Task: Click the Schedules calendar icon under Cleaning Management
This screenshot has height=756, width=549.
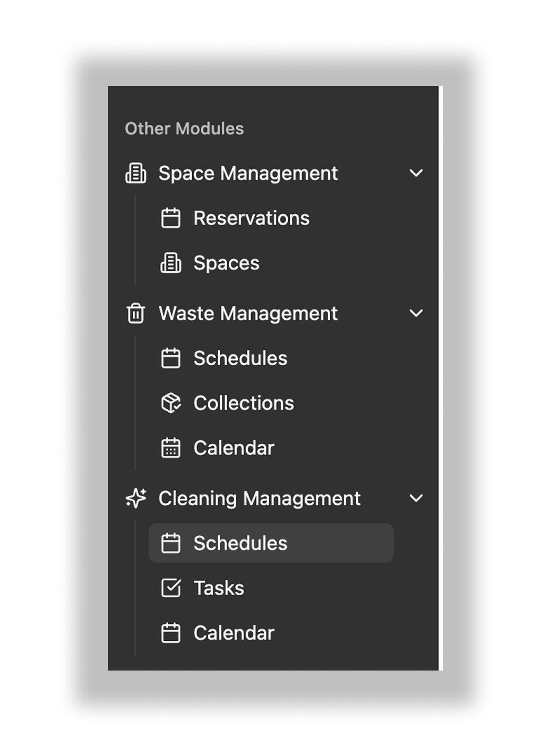Action: (x=171, y=543)
